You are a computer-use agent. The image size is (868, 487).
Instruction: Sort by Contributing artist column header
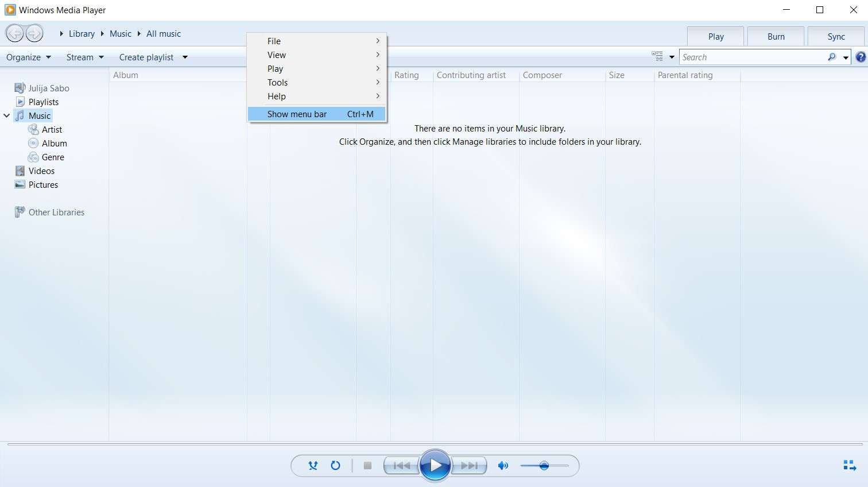[x=476, y=75]
